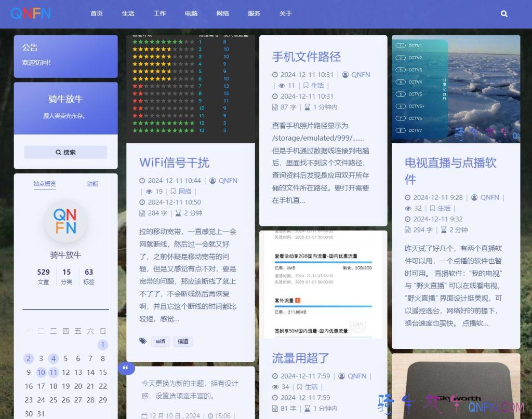Open the 手机文件路径 article title
Viewport: 532px width, 419px height.
coord(306,57)
